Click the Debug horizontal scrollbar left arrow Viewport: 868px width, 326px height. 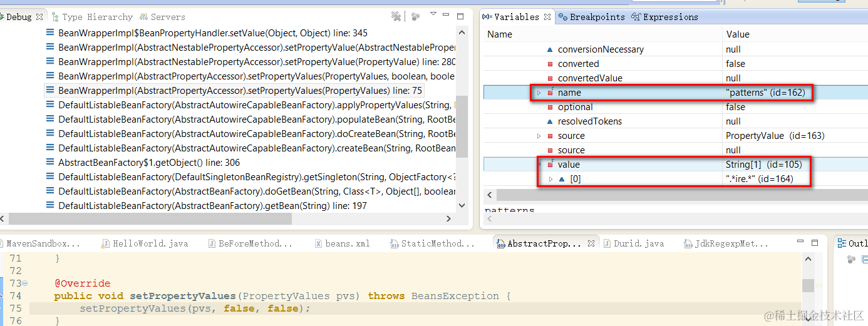coord(4,218)
